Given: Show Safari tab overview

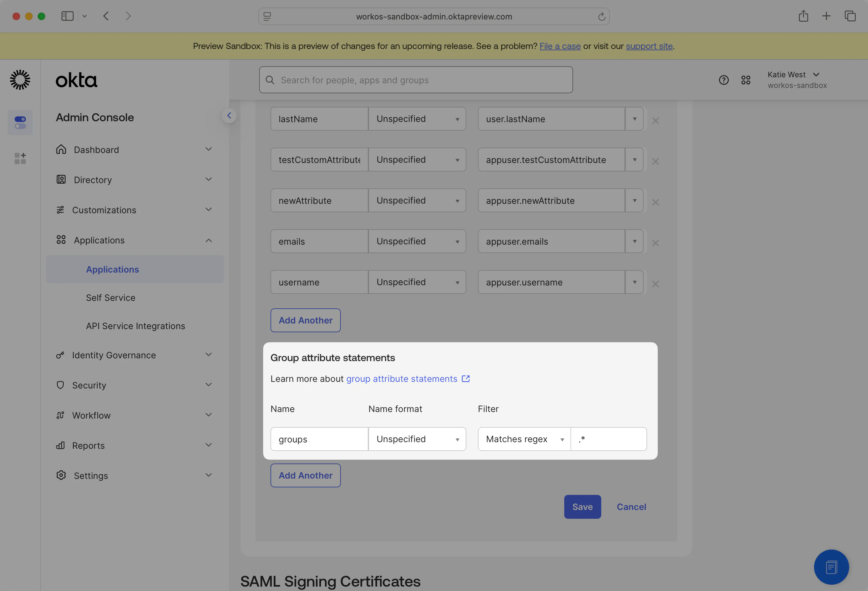Looking at the screenshot, I should click(x=850, y=16).
